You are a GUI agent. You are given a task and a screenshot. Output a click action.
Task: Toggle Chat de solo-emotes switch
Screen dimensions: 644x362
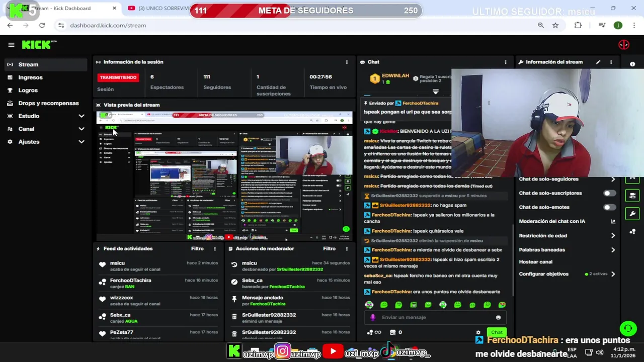(x=609, y=207)
